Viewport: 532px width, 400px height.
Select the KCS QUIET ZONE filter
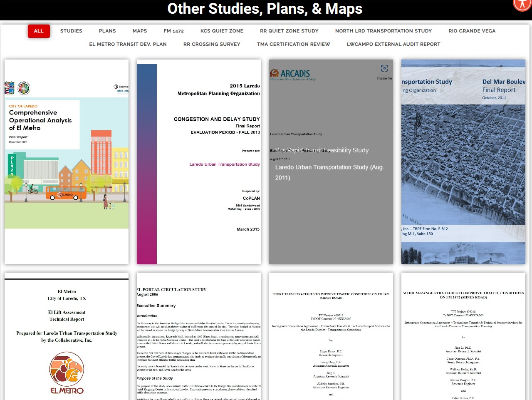click(x=222, y=31)
